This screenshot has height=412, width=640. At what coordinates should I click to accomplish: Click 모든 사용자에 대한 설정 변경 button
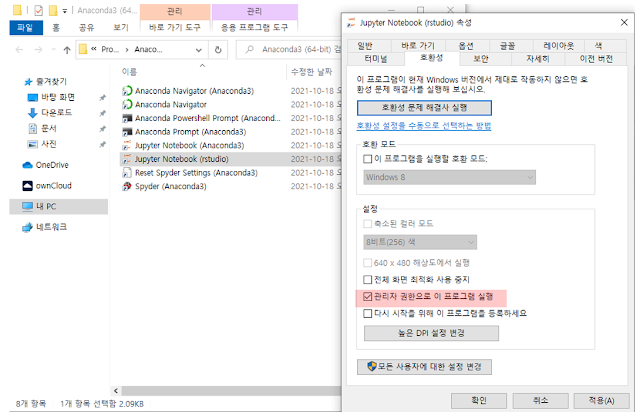point(424,367)
